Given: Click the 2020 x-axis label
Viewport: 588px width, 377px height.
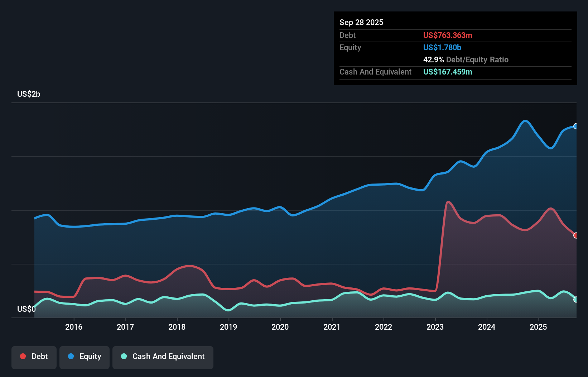Looking at the screenshot, I should (280, 327).
